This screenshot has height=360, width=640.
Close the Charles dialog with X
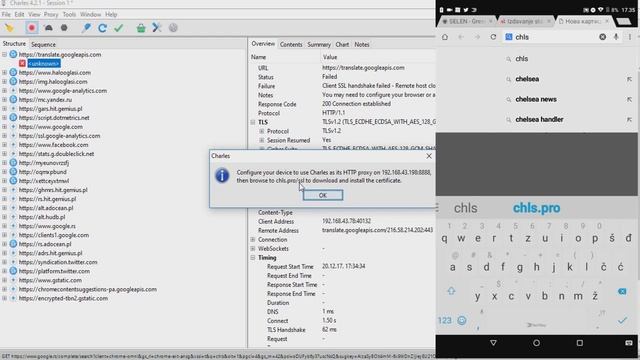click(x=429, y=156)
